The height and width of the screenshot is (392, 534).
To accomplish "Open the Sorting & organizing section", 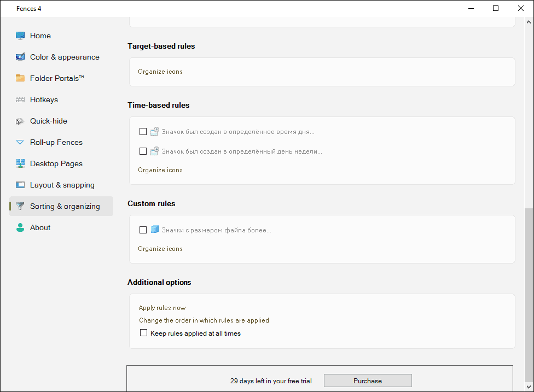I will pos(65,206).
